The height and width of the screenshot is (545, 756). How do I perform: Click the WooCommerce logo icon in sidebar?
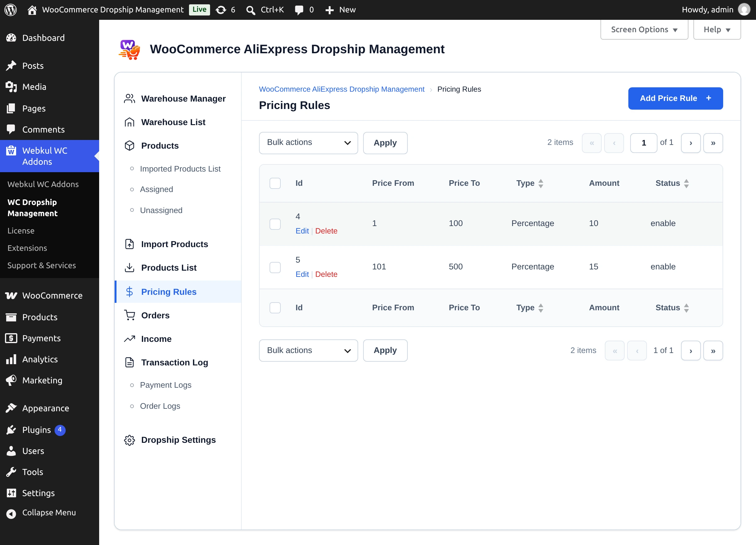coord(11,295)
